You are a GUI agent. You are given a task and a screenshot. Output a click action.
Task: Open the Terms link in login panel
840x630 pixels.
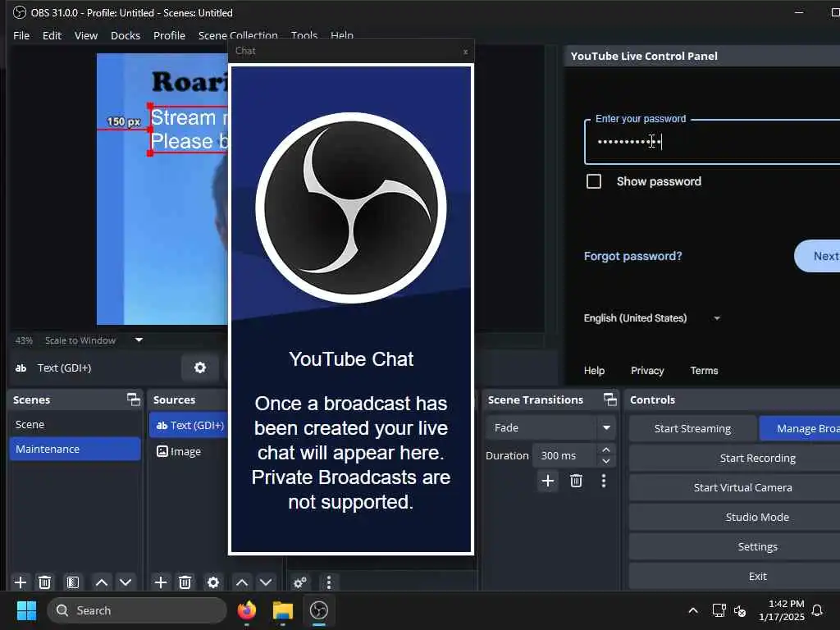point(704,371)
